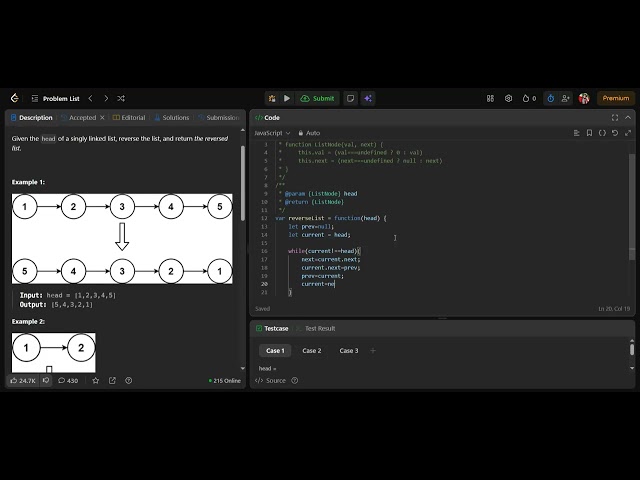Screen dimensions: 640x480
Task: Open the Editorial tab
Action: tap(129, 118)
